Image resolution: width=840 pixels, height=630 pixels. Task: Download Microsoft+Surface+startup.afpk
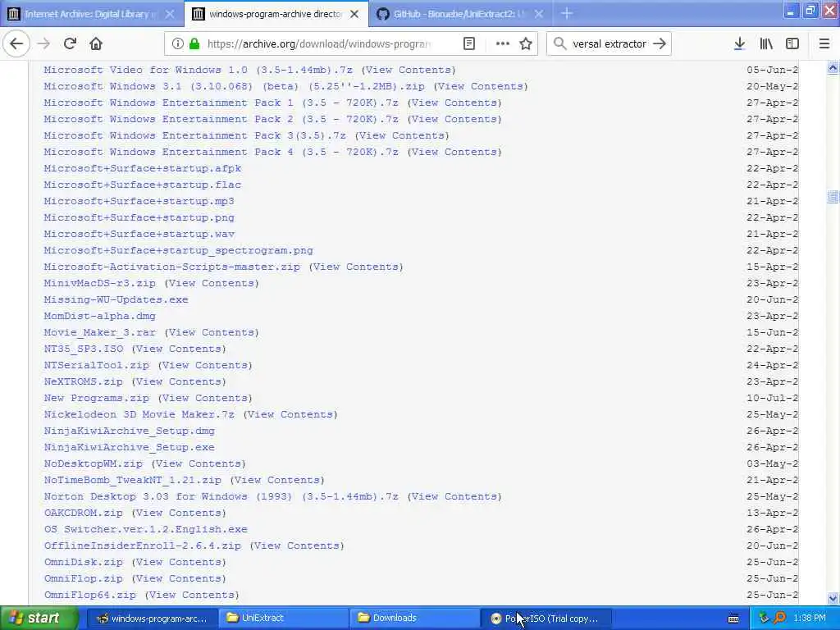(143, 168)
